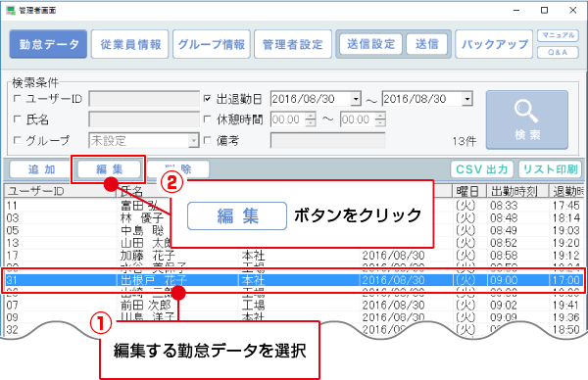
Task: Click the CSV出力 export button
Action: click(x=482, y=169)
